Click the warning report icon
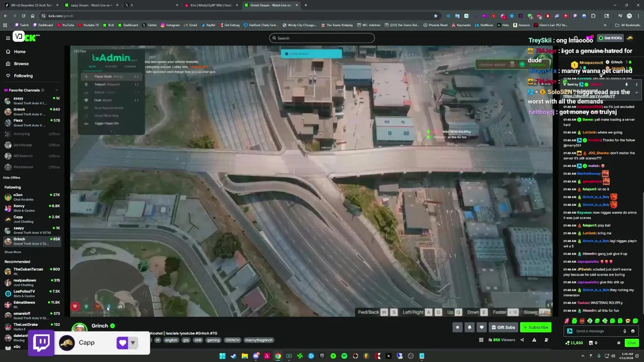 point(534,340)
